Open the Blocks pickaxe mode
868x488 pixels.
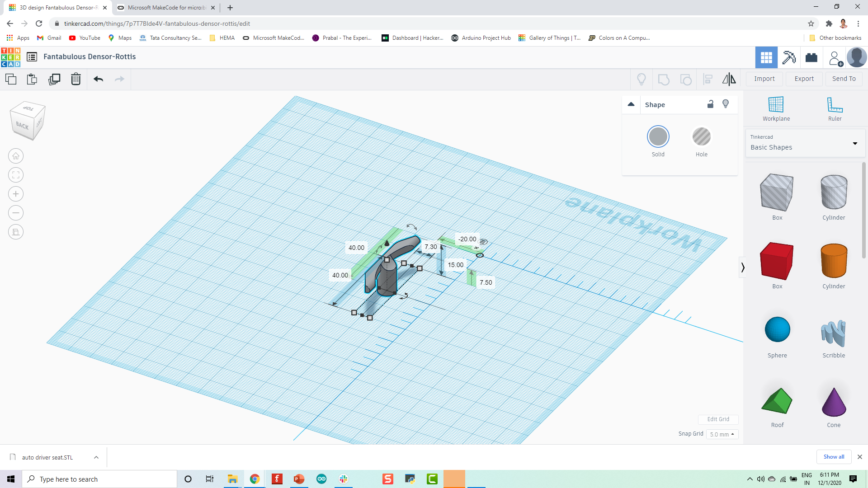(x=789, y=57)
